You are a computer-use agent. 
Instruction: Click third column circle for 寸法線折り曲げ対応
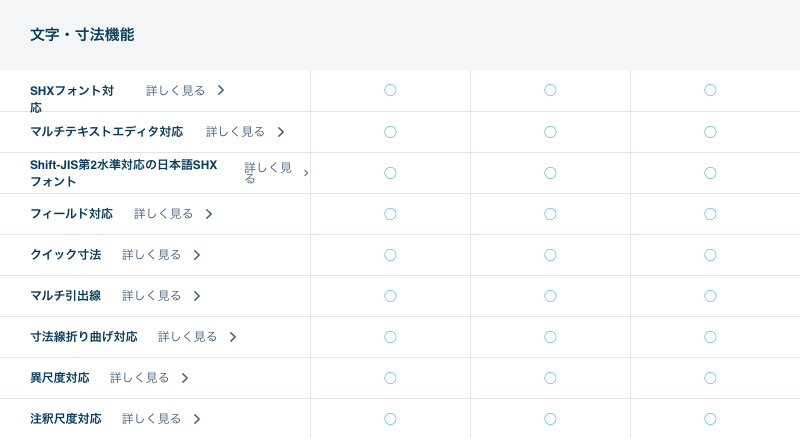click(710, 337)
